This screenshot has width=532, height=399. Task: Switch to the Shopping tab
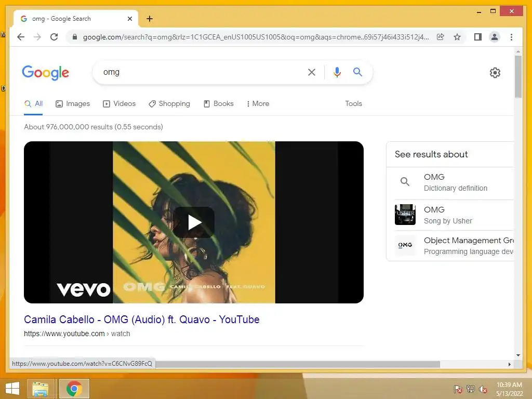[169, 103]
